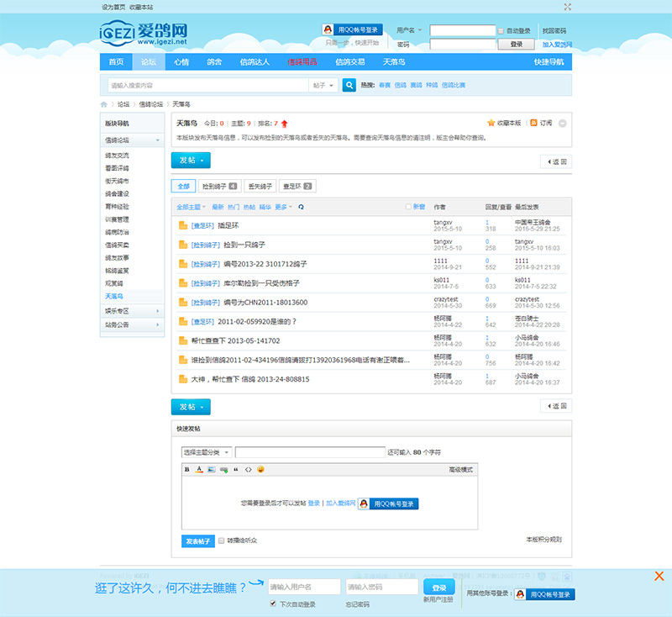The width and height of the screenshot is (672, 617).
Task: Click the top 返回 back button
Action: tap(556, 161)
